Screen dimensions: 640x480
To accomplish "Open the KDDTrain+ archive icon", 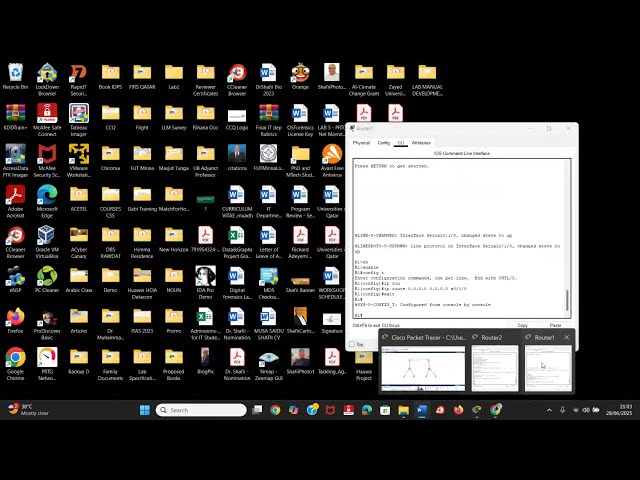I will point(15,117).
